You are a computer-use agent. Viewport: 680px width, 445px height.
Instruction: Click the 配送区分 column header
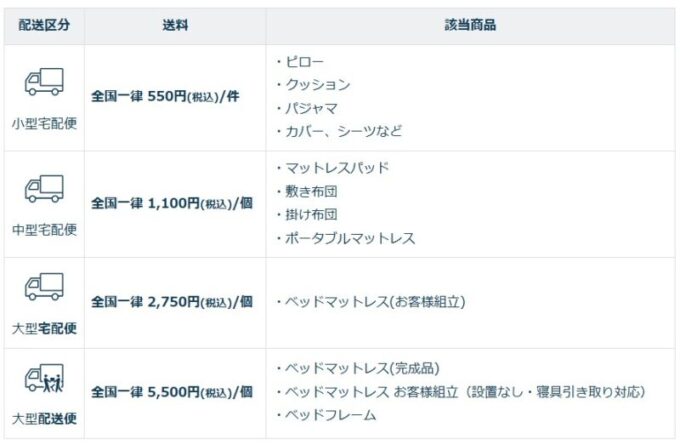(x=44, y=25)
